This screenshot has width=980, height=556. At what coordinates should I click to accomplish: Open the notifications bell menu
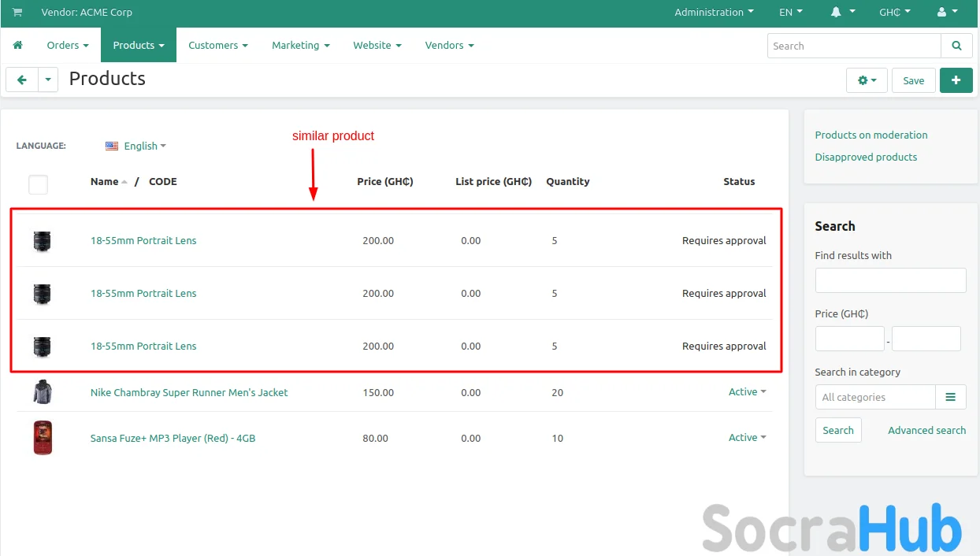pyautogui.click(x=842, y=13)
